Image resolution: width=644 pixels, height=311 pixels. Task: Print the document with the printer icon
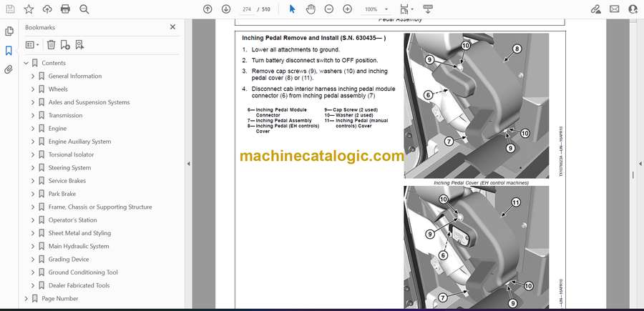65,9
